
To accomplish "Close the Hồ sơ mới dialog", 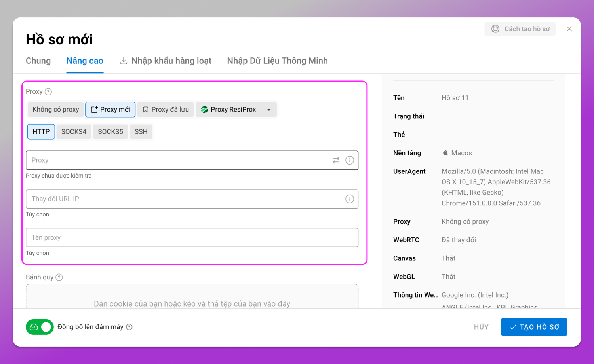I will coord(569,29).
